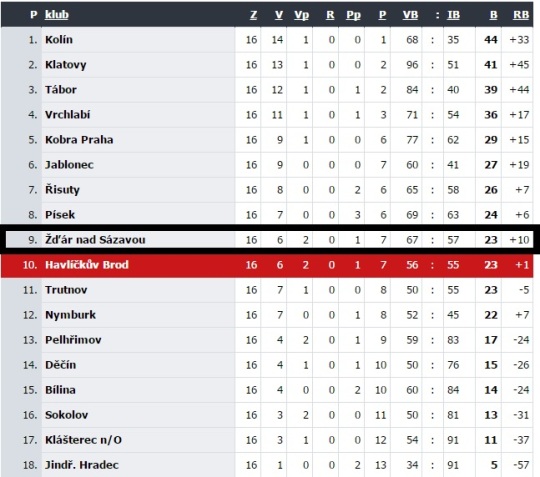This screenshot has width=540, height=477.
Task: Click Jindř. Hradec in last place
Action: (x=82, y=465)
